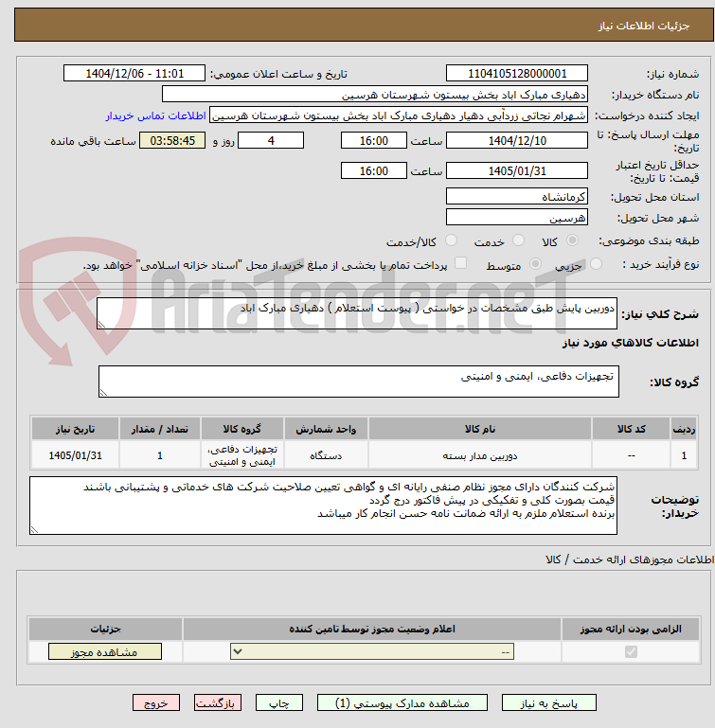715x728 pixels.
Task: Click the نام دستگاه خریدار field
Action: (374, 95)
